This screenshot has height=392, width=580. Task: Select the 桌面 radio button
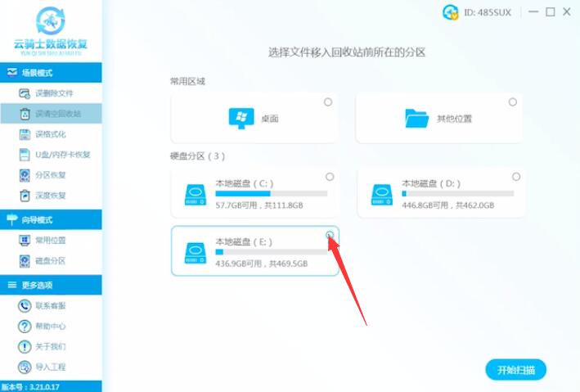328,101
